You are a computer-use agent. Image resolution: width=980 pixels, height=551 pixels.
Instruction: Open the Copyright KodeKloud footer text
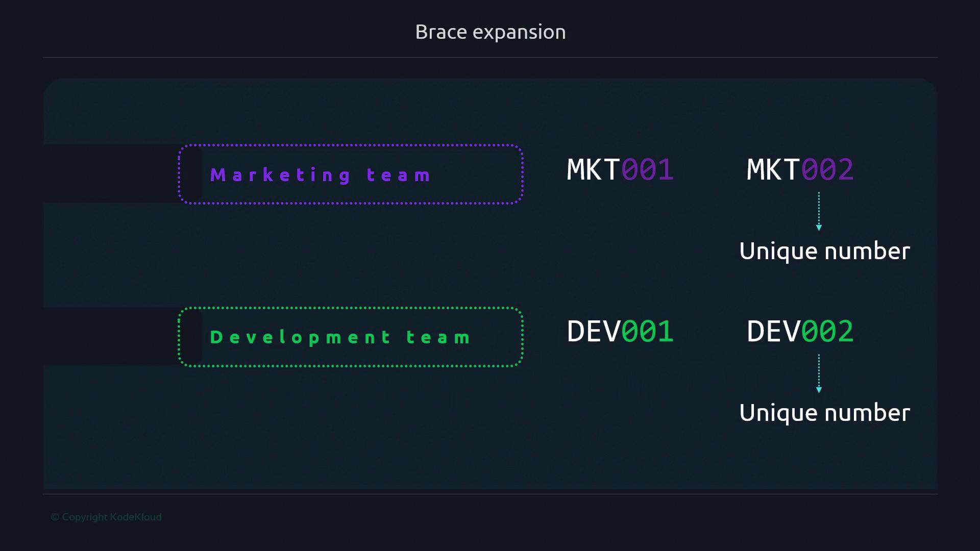[106, 517]
